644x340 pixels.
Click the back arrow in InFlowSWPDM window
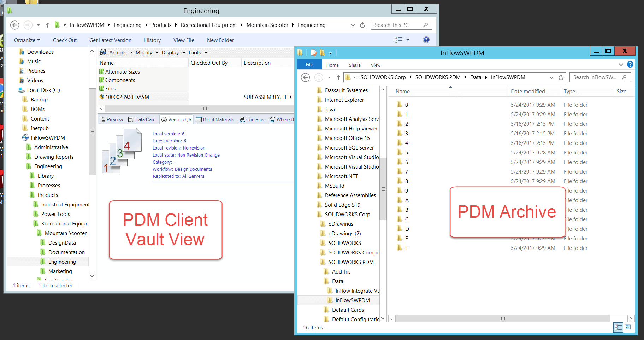(x=305, y=77)
